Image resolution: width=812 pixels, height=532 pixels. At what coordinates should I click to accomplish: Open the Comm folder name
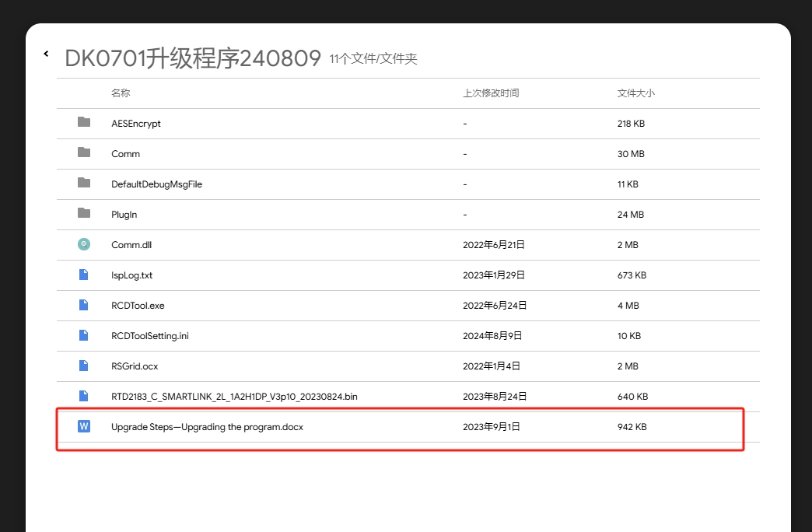pos(126,154)
